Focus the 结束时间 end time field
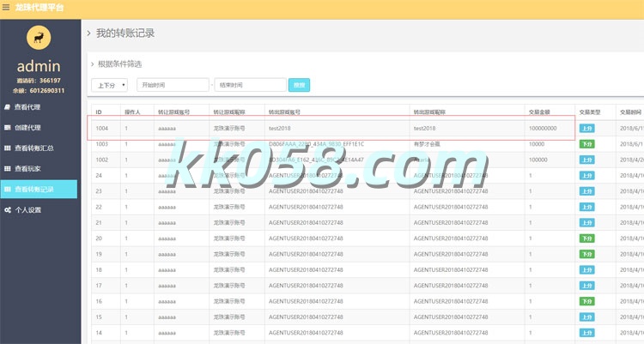 250,85
